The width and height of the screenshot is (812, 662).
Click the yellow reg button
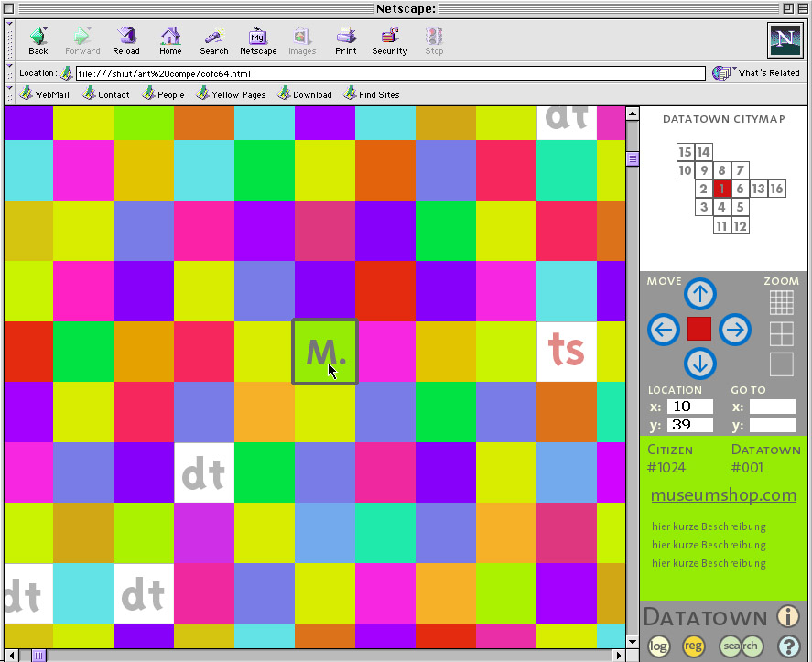pos(694,646)
